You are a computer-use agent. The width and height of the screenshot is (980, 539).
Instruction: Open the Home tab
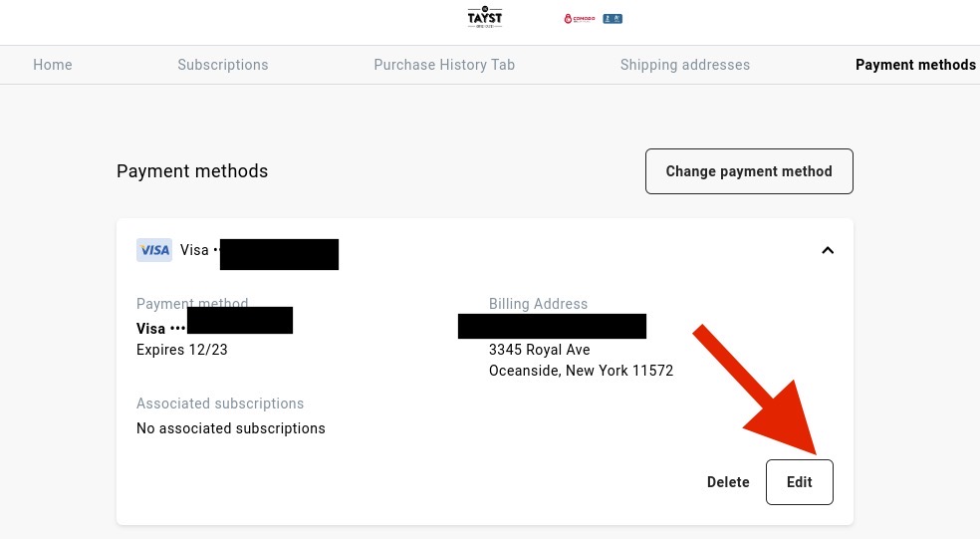click(53, 65)
